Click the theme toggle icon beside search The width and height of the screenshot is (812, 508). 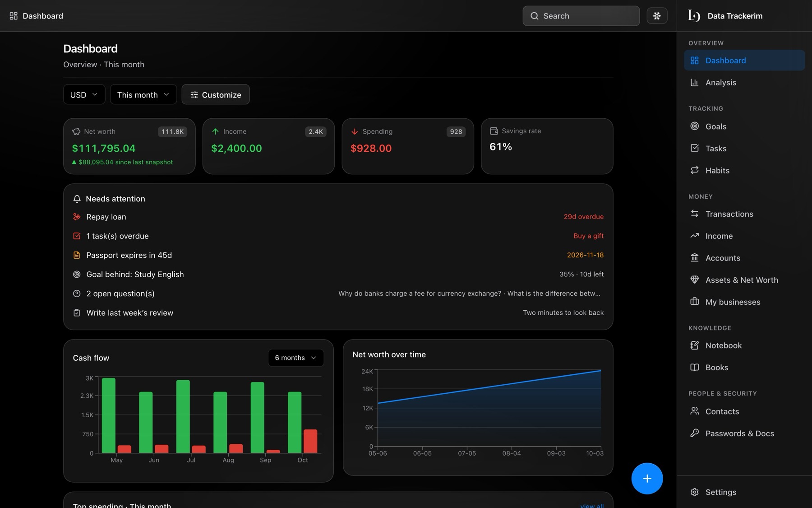coord(657,16)
